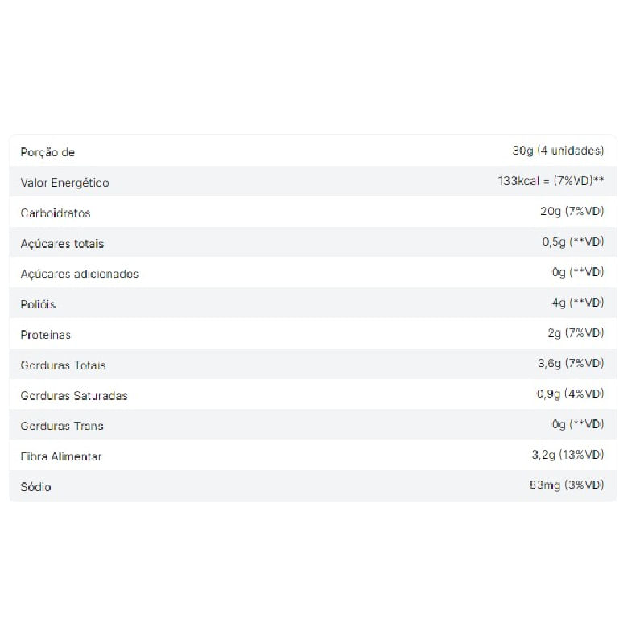Viewport: 644px width, 644px height.
Task: Click the 'Açúcares totais' label
Action: pyautogui.click(x=62, y=243)
